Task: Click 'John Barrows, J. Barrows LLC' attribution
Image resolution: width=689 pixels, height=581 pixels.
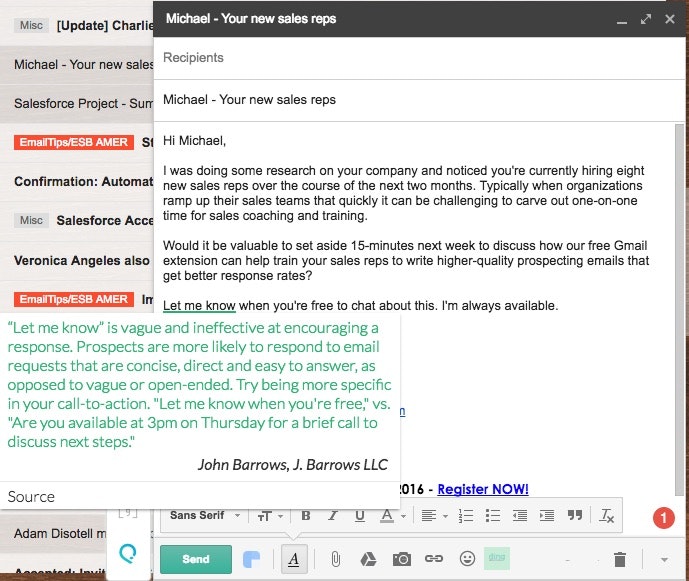Action: point(293,465)
